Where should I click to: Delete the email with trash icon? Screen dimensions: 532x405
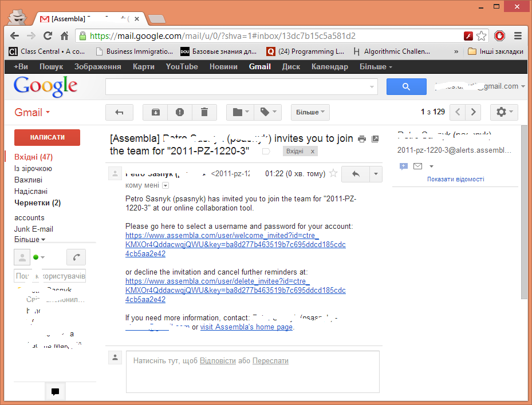point(204,112)
